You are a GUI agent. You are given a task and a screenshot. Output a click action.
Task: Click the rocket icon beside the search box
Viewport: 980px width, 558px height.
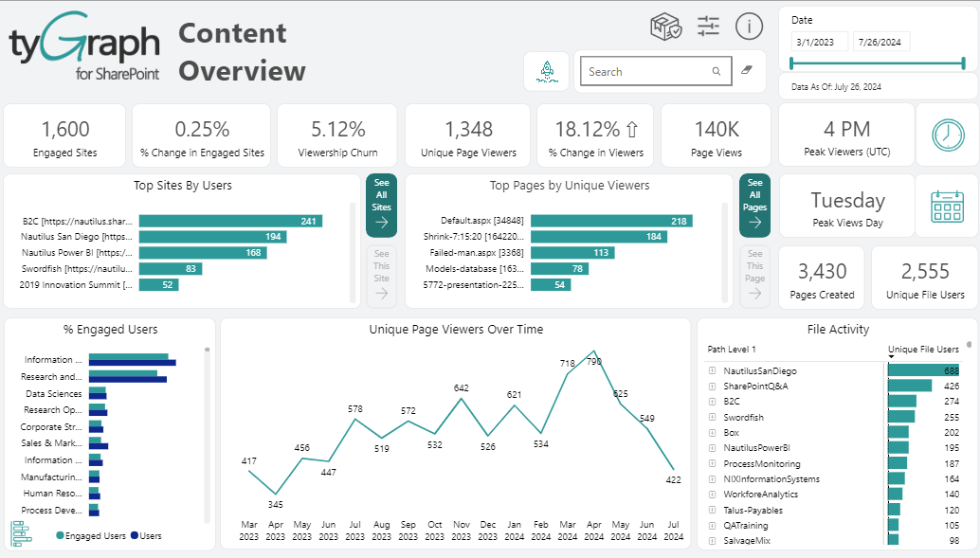coord(547,71)
